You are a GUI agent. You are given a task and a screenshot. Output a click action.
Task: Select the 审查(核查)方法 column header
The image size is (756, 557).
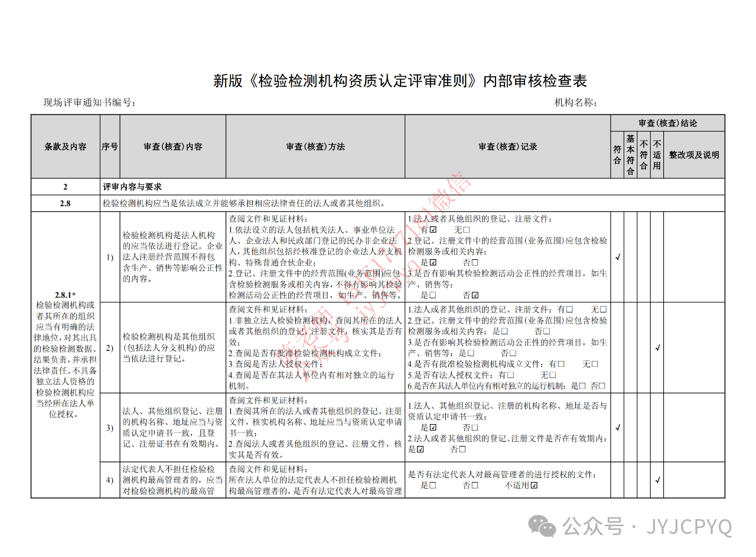click(315, 146)
